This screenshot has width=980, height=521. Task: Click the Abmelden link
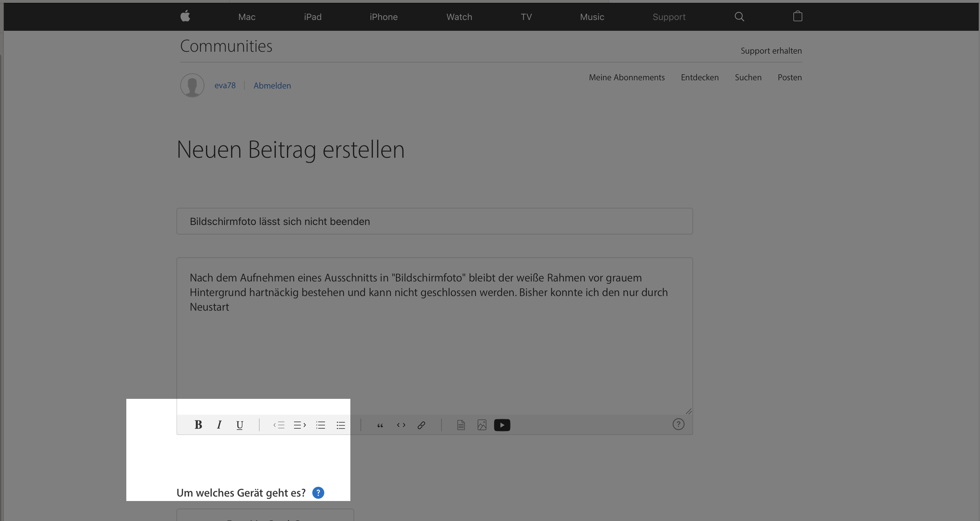tap(272, 86)
